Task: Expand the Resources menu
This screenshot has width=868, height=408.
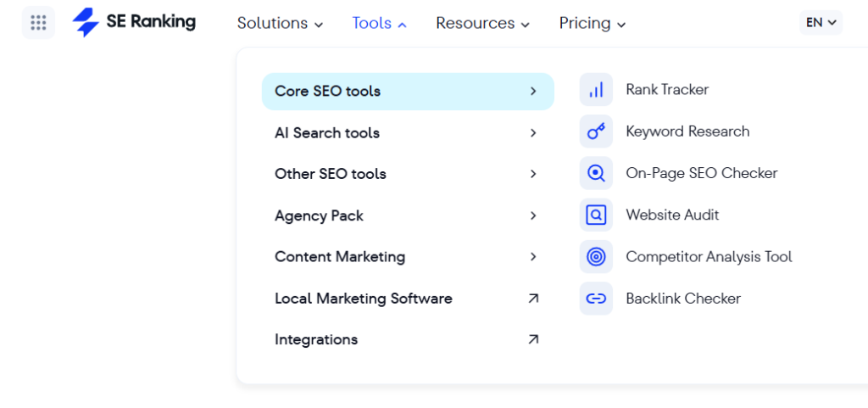Action: pos(482,23)
